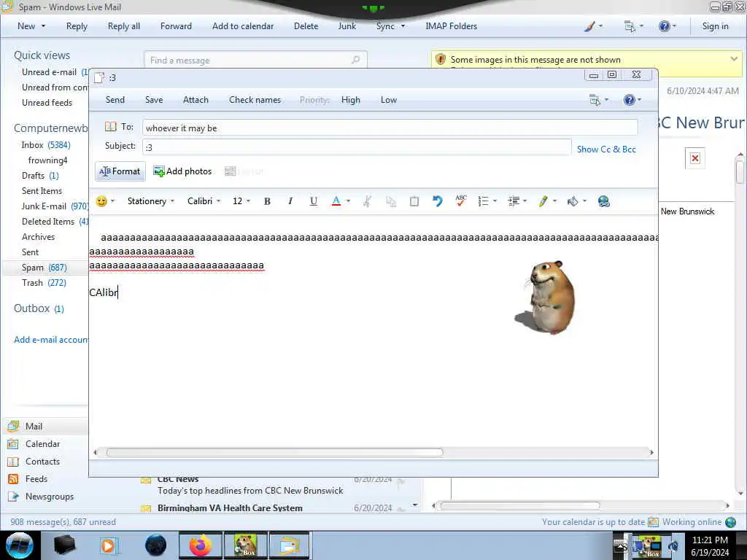Viewport: 747px width, 560px height.
Task: Click the Paste clipboard icon
Action: [x=414, y=201]
